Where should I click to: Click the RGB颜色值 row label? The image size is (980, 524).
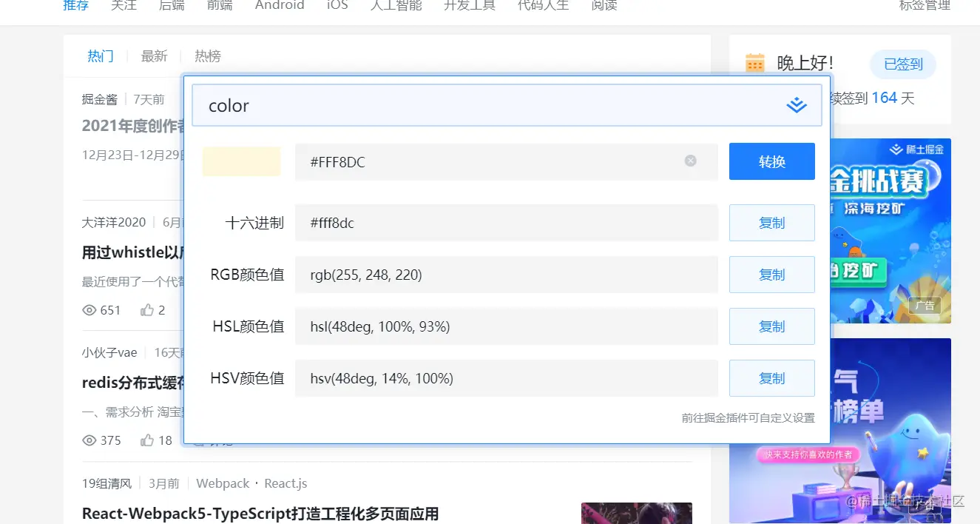tap(247, 275)
